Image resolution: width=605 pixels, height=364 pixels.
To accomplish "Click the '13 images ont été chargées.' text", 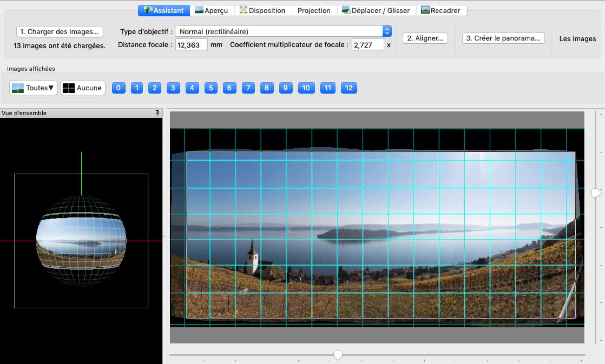I will tap(60, 46).
